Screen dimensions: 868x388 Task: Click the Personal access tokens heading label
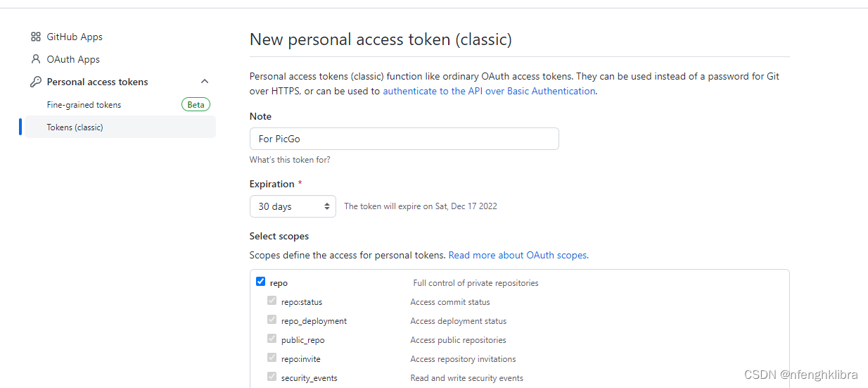click(x=97, y=82)
